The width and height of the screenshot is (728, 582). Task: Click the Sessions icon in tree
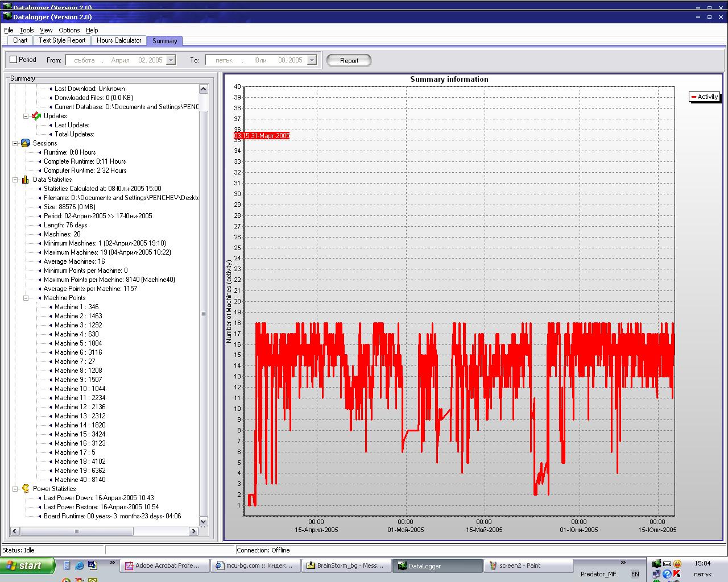[26, 143]
